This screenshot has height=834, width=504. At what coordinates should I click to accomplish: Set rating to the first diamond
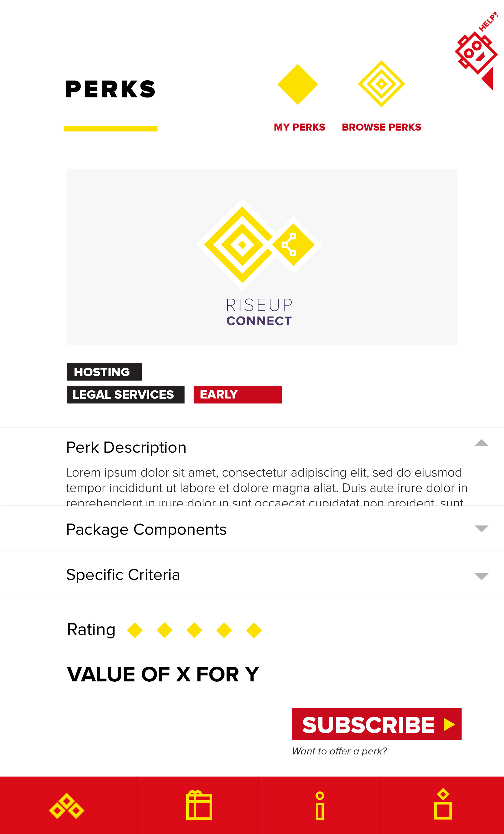(x=135, y=630)
